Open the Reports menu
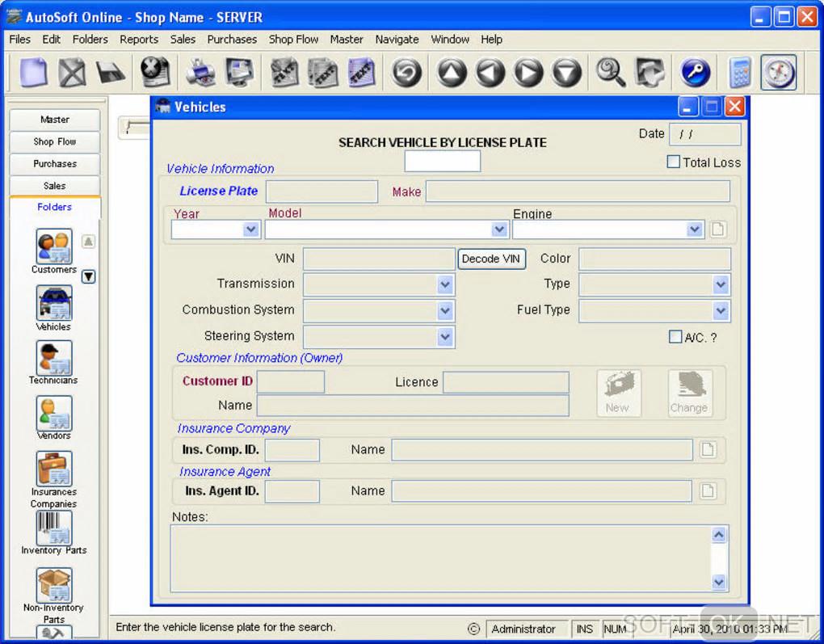The image size is (824, 644). (139, 39)
